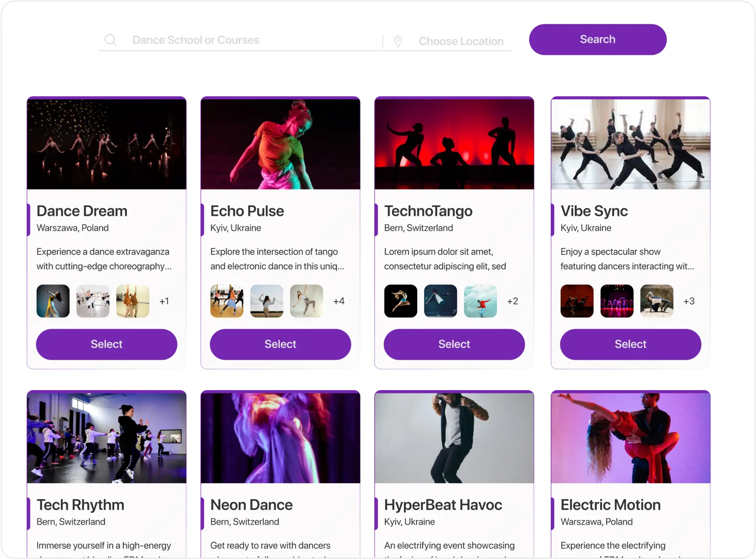Viewport: 756px width, 559px height.
Task: Expand the +2 photos on TechnoTango
Action: pyautogui.click(x=512, y=301)
